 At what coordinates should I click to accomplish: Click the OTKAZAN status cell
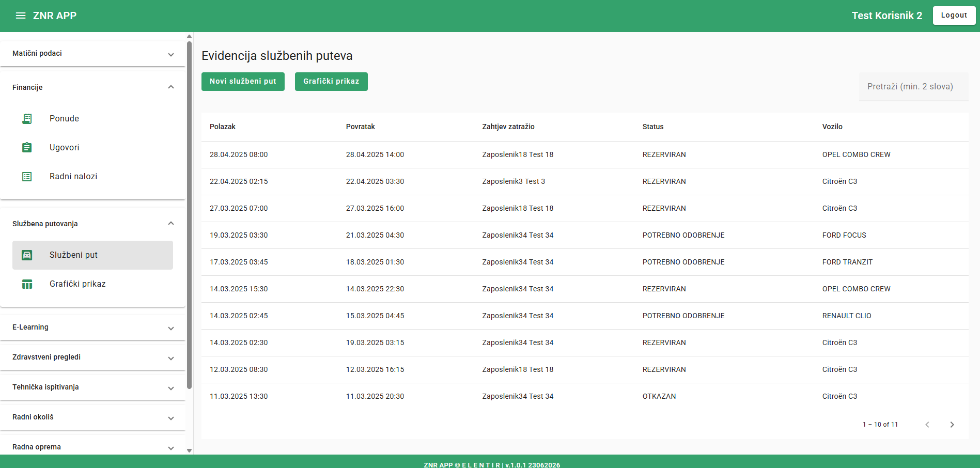[x=659, y=397]
